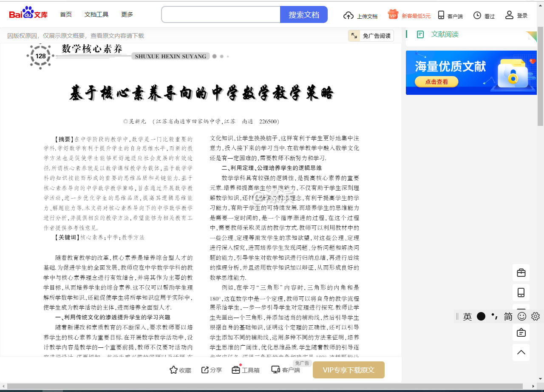Click the 客户端 client icon in bottom bar
The height and width of the screenshot is (392, 544).
[276, 370]
